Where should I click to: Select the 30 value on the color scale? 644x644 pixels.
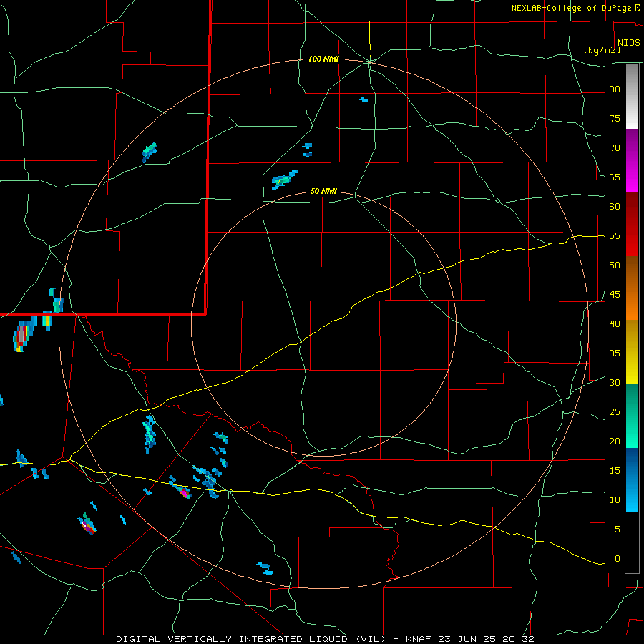[x=615, y=383]
